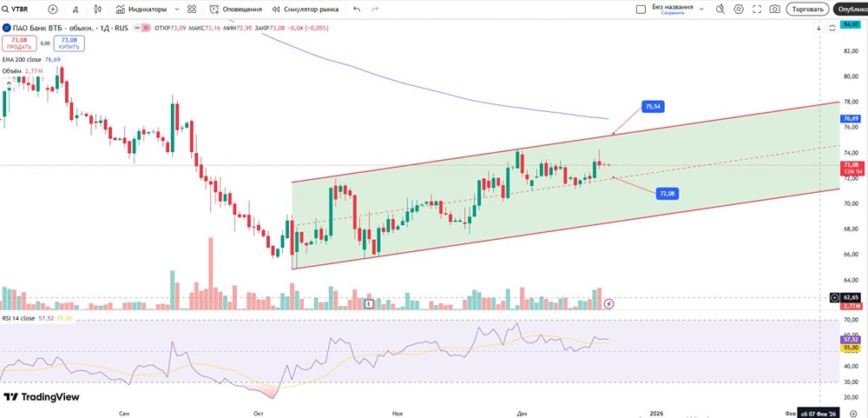The width and height of the screenshot is (868, 418).
Task: Click the 2026 time axis label
Action: pos(656,413)
